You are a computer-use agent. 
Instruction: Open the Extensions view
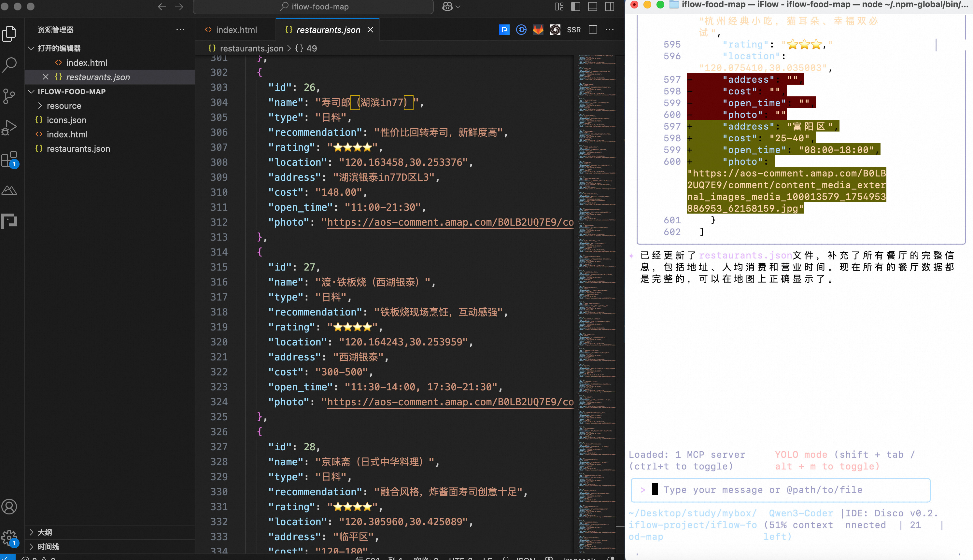click(x=9, y=159)
